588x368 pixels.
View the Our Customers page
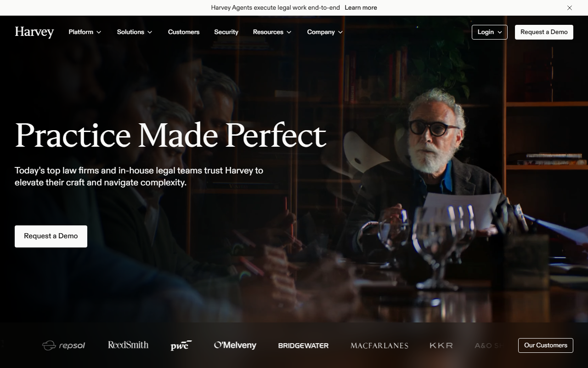coord(546,345)
